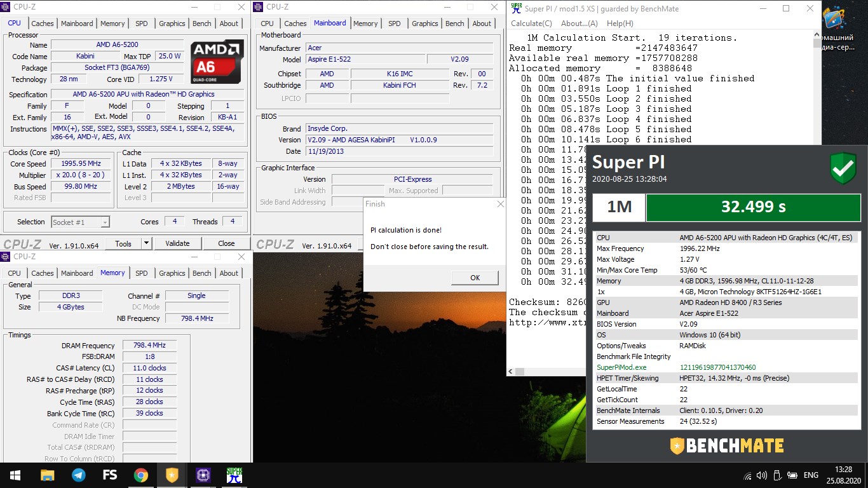Open SPD tab in CPU-Z processor window
The image size is (868, 488).
[x=141, y=24]
